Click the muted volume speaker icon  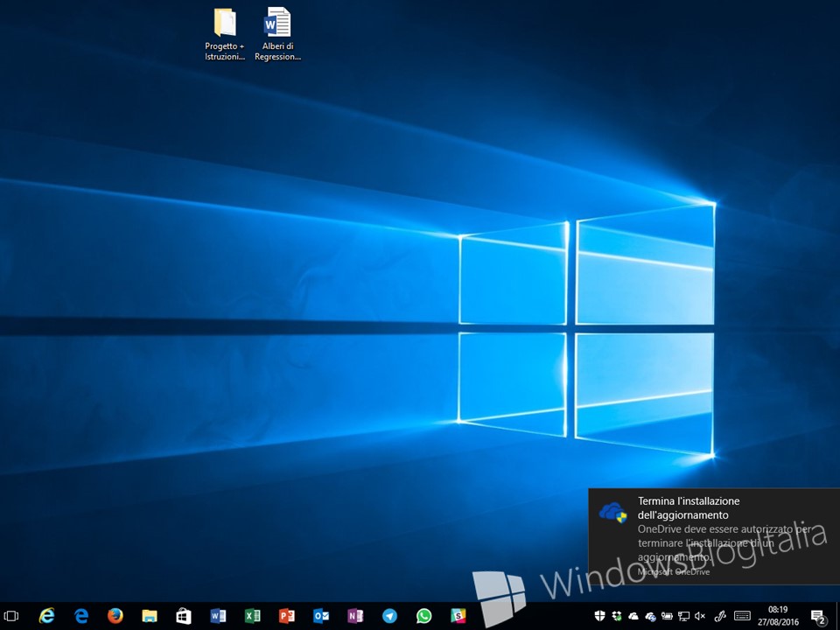pos(700,616)
